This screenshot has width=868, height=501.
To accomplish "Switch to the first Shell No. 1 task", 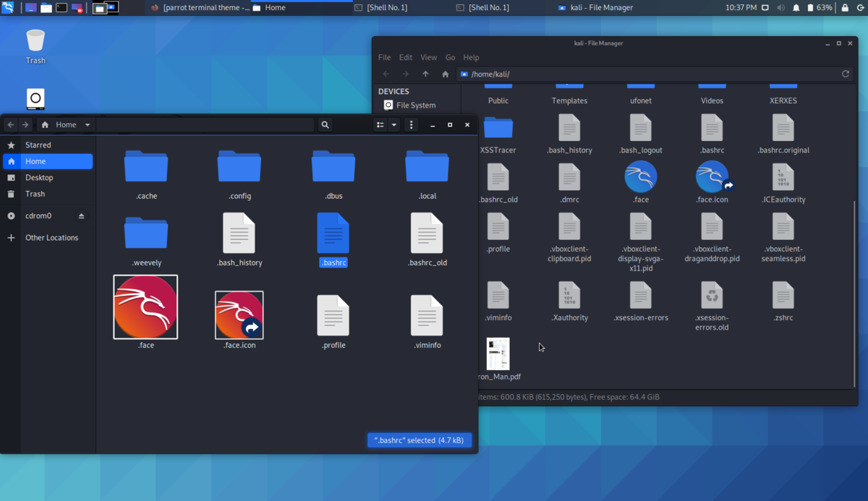I will (381, 8).
